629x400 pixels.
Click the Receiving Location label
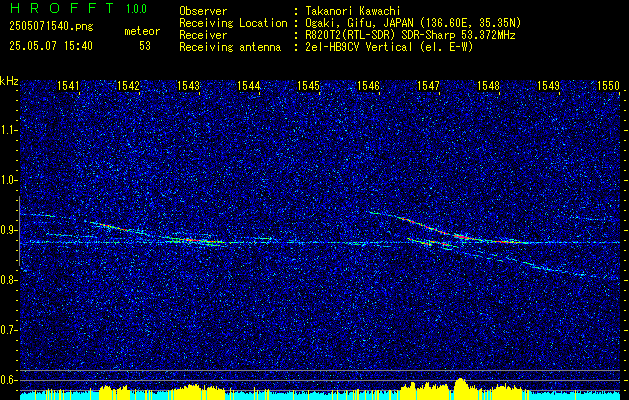click(x=233, y=23)
